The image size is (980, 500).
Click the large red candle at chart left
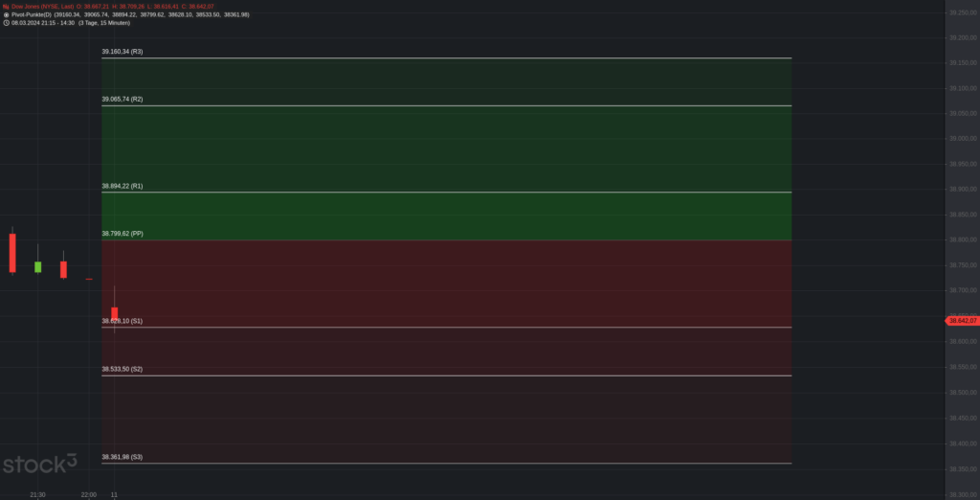point(12,252)
